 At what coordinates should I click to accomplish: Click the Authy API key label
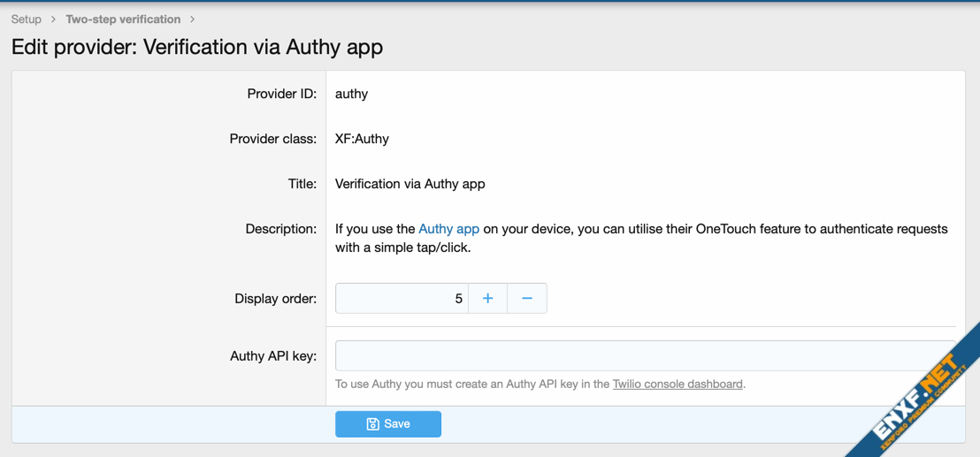click(x=273, y=357)
